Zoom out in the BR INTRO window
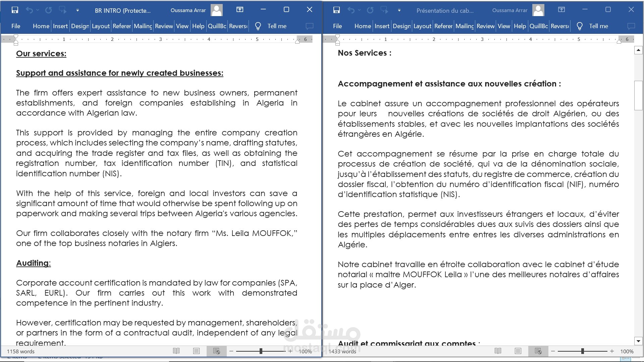Image resolution: width=644 pixels, height=362 pixels. click(x=231, y=351)
